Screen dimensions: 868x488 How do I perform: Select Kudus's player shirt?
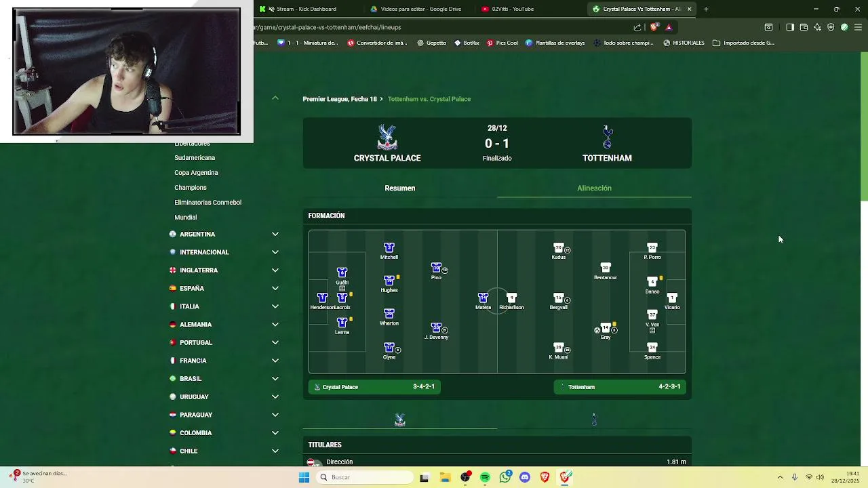[x=558, y=247]
